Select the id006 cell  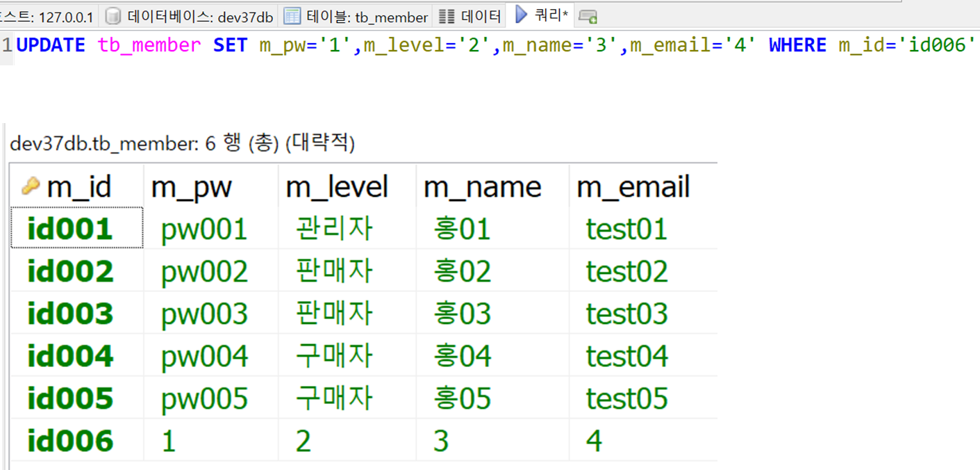point(76,440)
